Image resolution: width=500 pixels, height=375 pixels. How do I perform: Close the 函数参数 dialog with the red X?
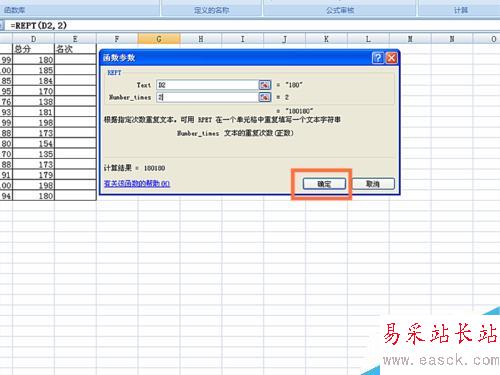pos(392,58)
